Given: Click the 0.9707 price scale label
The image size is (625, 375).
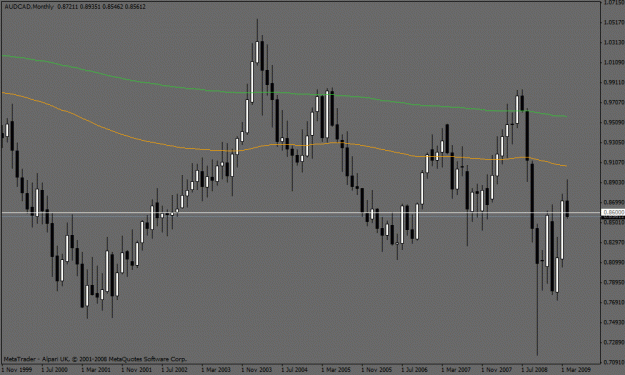Looking at the screenshot, I should click(x=614, y=102).
